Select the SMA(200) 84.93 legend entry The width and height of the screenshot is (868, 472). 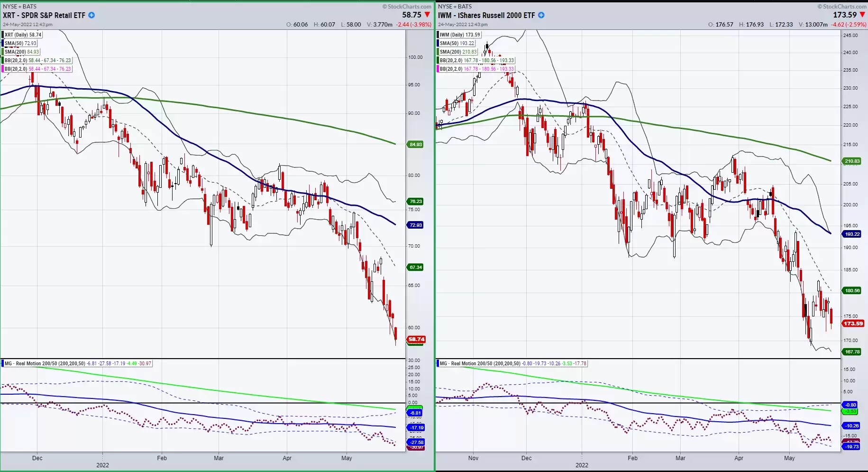pos(21,52)
